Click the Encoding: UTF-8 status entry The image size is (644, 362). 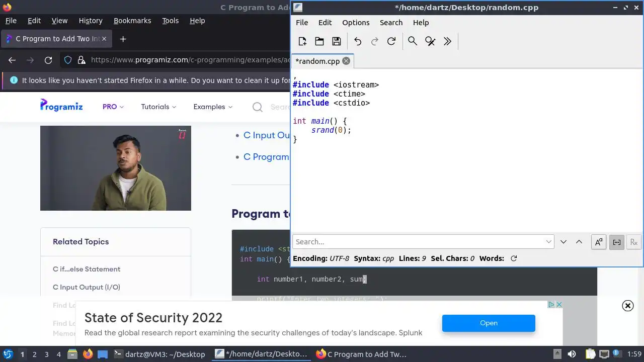click(x=321, y=258)
